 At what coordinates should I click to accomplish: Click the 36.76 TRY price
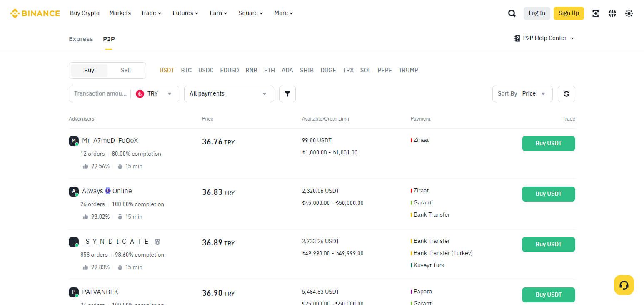(x=218, y=142)
